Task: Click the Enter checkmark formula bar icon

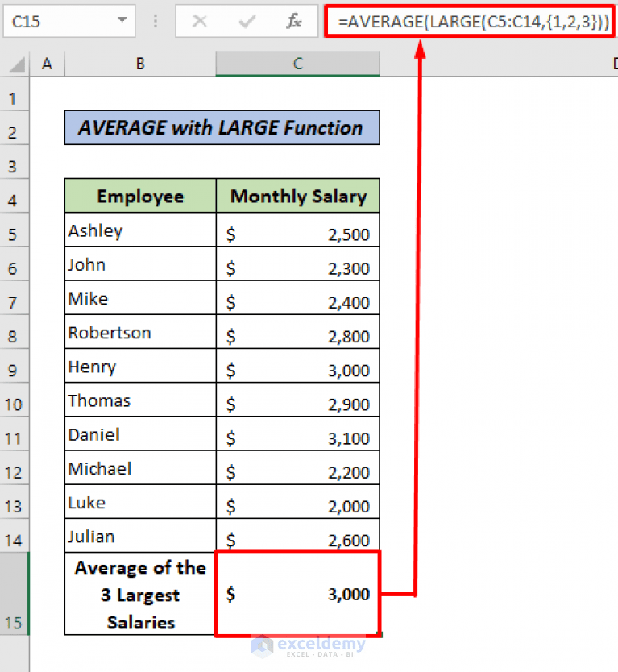Action: [247, 21]
